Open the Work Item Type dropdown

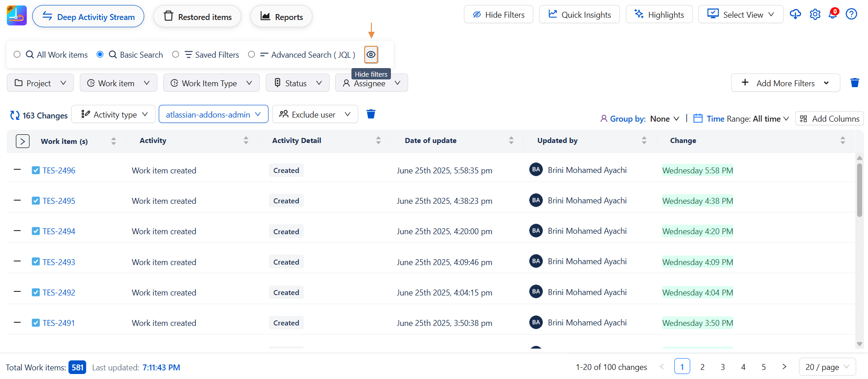tap(211, 83)
